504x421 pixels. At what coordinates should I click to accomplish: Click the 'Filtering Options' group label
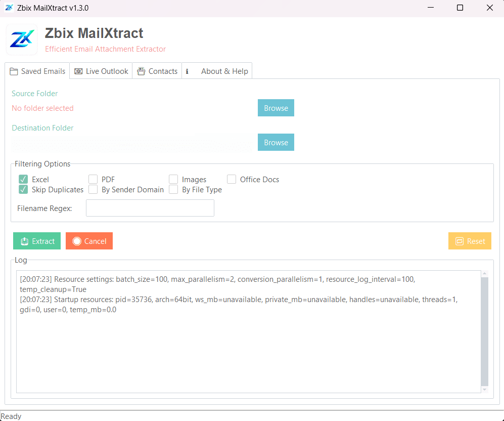[42, 164]
